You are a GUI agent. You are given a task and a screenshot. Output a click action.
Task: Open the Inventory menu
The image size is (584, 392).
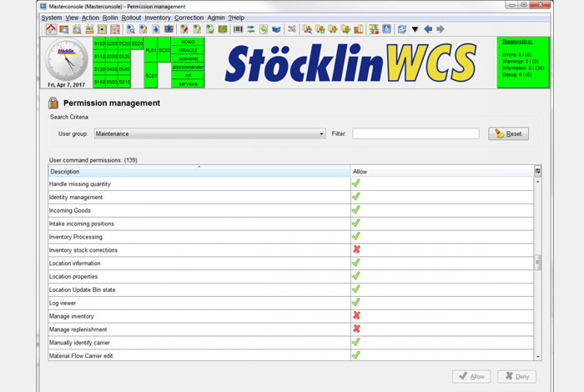[x=157, y=18]
